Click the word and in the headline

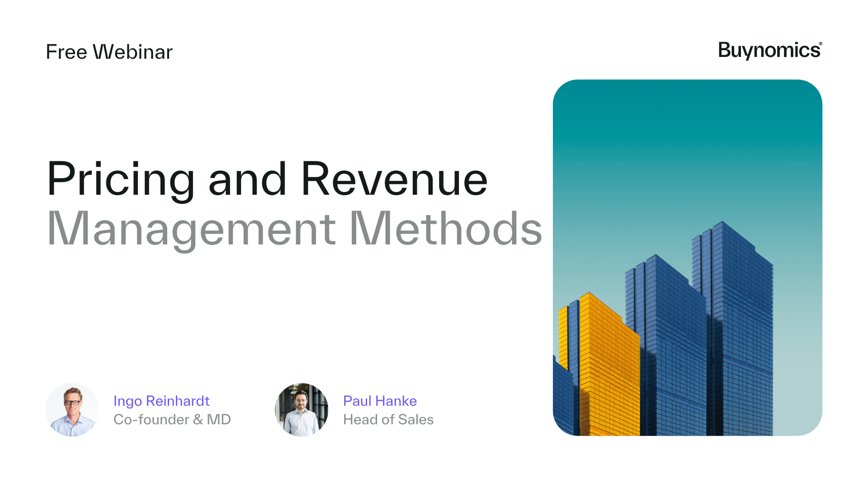click(x=247, y=179)
